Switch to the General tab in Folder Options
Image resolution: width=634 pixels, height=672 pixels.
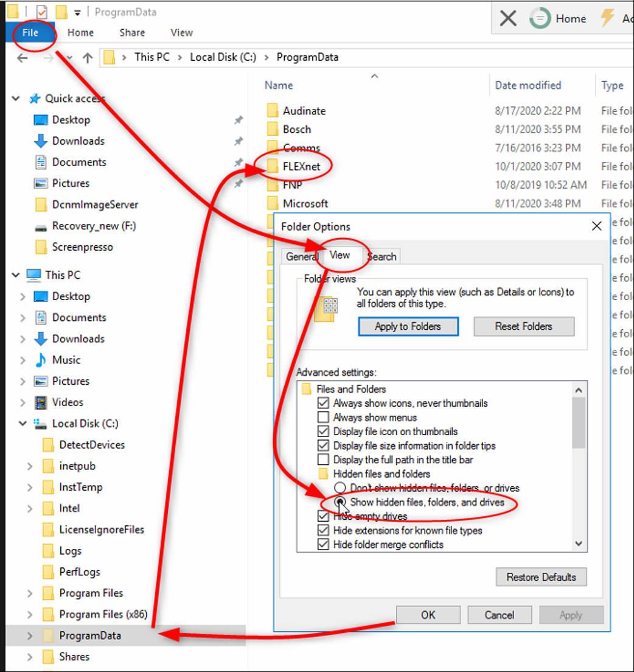point(301,256)
